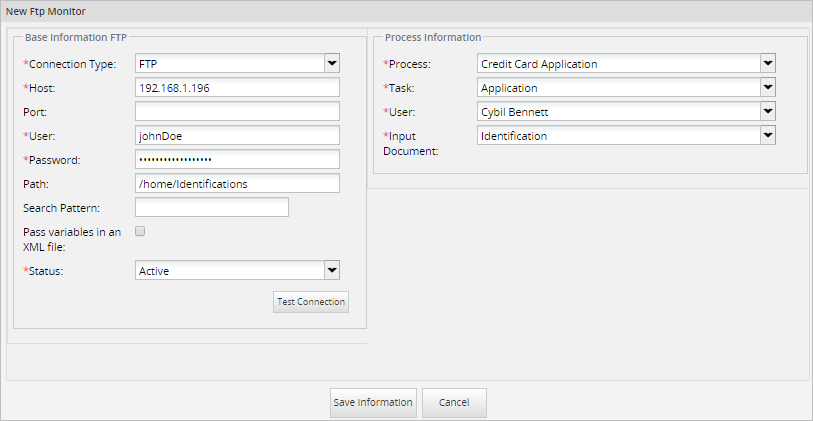Image resolution: width=813 pixels, height=421 pixels.
Task: Click into the Password field
Action: point(237,160)
